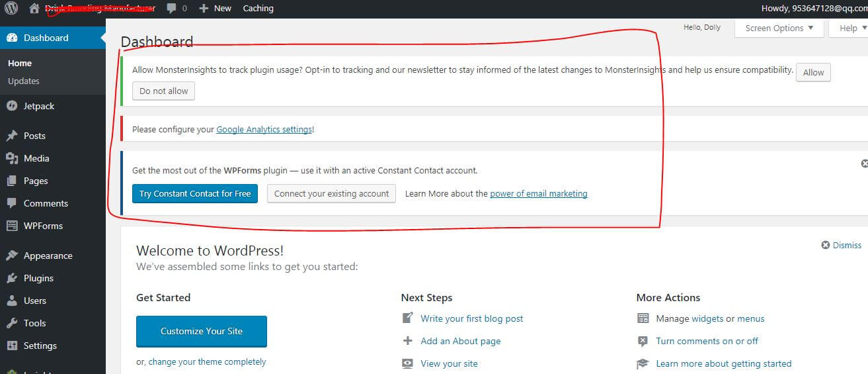Viewport: 868px width, 374px height.
Task: Open the Posts menu item
Action: tap(53, 136)
